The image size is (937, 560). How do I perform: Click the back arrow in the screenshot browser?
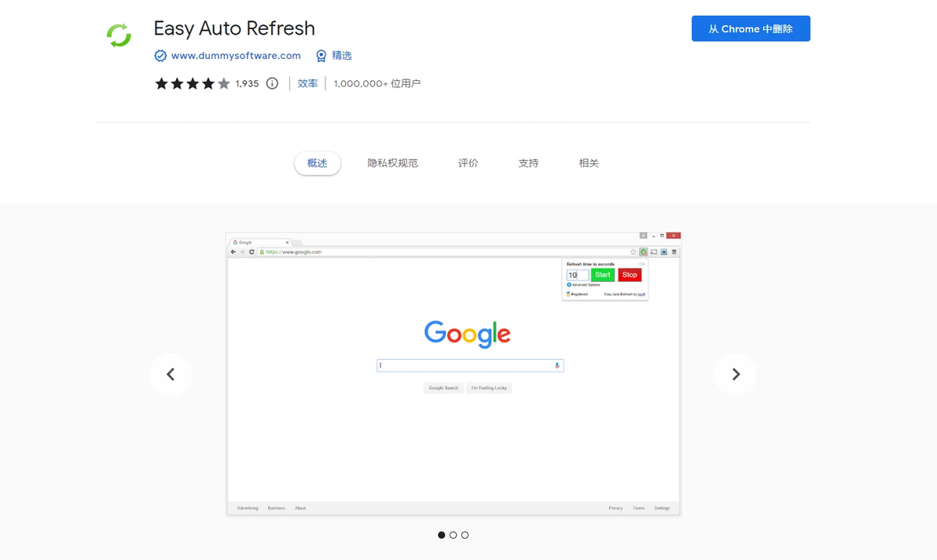pyautogui.click(x=233, y=251)
